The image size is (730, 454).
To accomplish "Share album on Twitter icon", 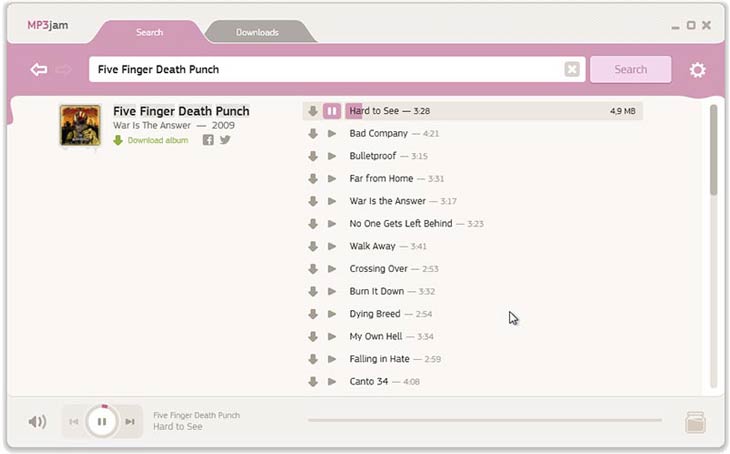I will (225, 140).
